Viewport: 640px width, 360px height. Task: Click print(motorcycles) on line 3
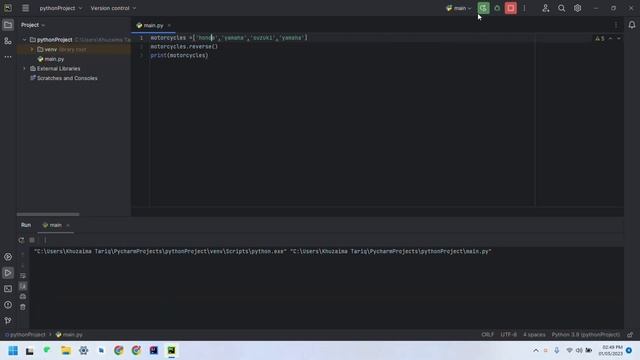179,56
